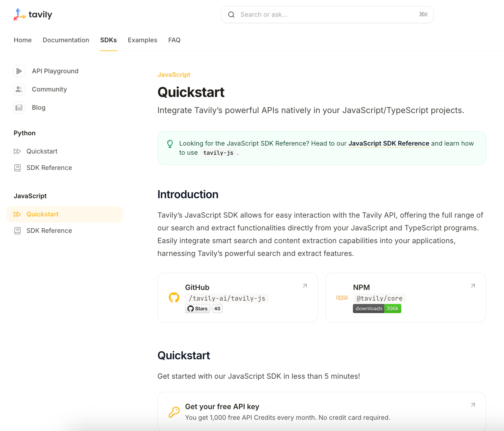Click the Python section heading in sidebar
504x431 pixels.
(x=25, y=133)
